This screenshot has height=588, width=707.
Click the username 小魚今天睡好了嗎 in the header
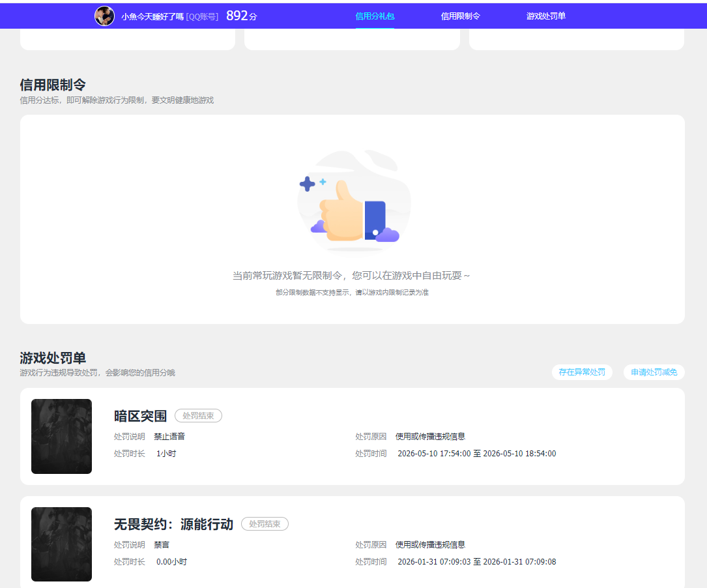(x=152, y=17)
